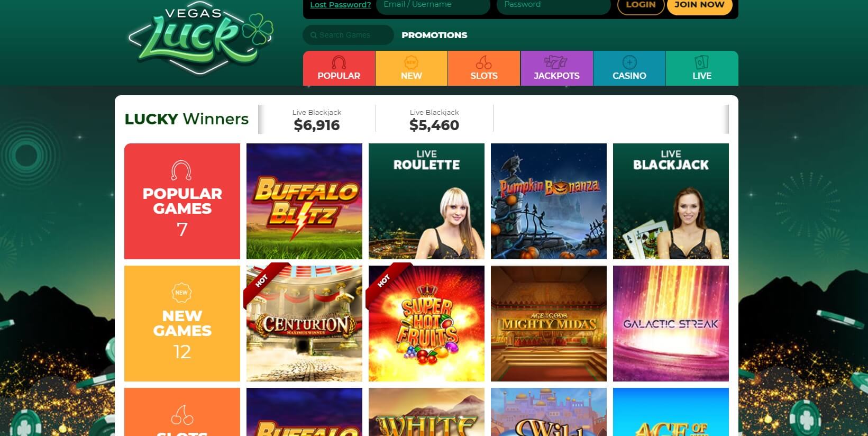The width and height of the screenshot is (868, 436).
Task: Focus the Password input field
Action: (x=554, y=6)
